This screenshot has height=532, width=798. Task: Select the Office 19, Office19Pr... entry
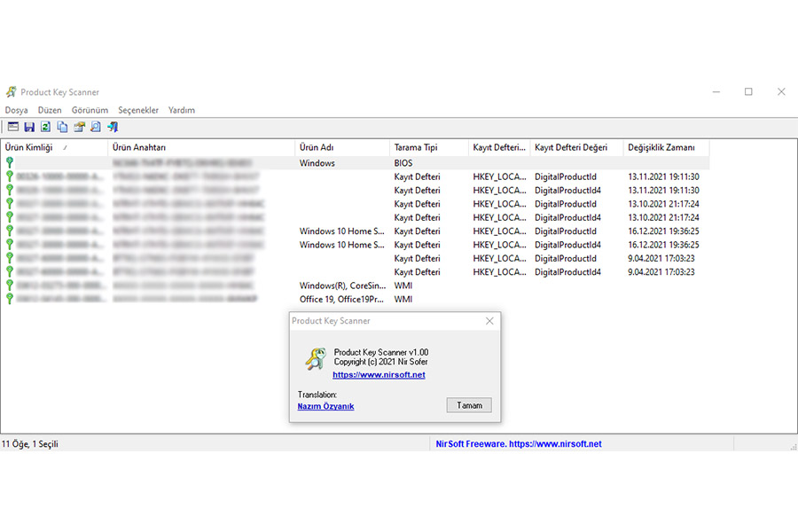click(341, 300)
